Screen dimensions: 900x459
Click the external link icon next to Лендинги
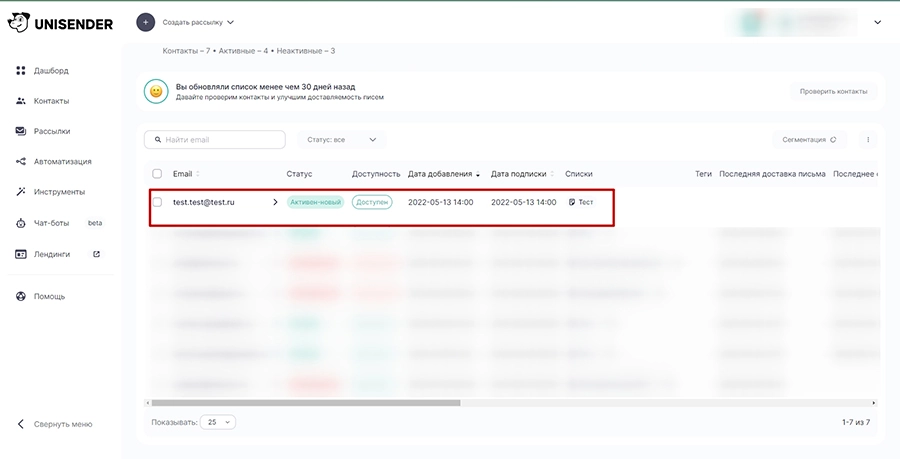click(97, 254)
